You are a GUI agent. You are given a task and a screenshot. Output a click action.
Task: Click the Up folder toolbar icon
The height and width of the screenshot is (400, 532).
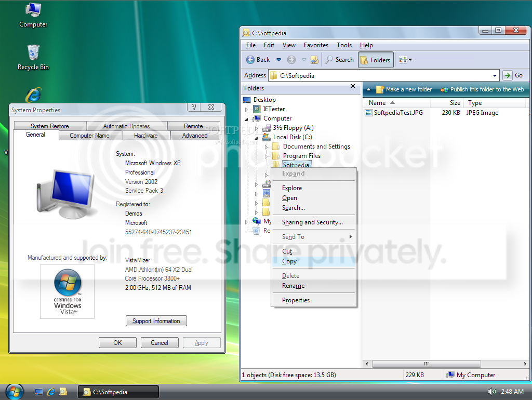pos(314,60)
